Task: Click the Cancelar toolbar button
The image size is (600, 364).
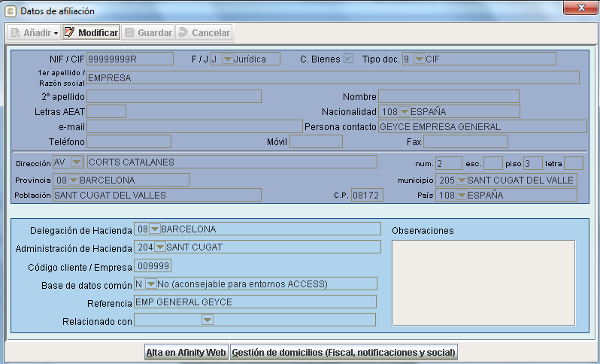Action: 204,33
